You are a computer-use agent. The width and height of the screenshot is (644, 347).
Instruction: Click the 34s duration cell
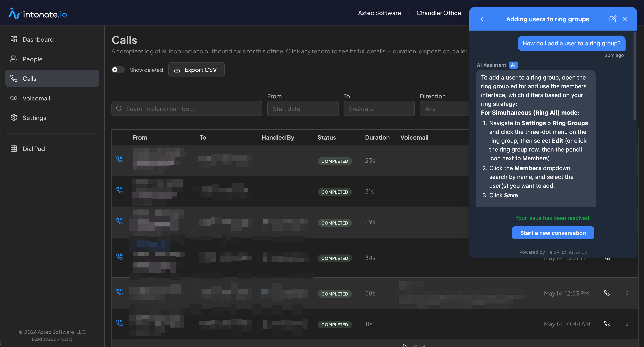pos(370,258)
